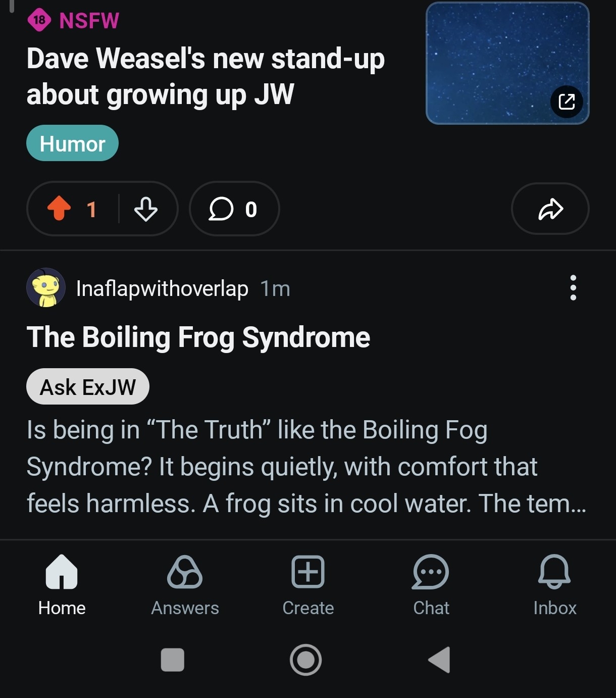616x698 pixels.
Task: Open external link icon on thumbnail
Action: [567, 102]
